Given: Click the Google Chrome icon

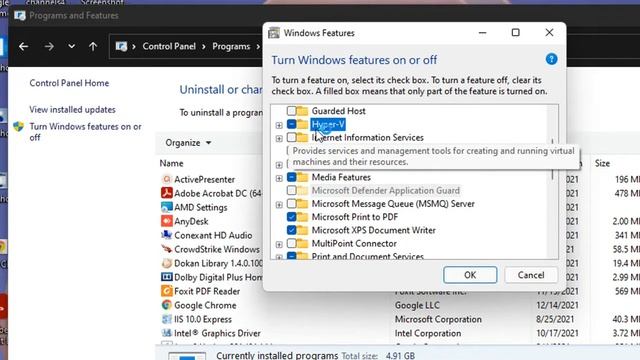Looking at the screenshot, I should click(167, 305).
